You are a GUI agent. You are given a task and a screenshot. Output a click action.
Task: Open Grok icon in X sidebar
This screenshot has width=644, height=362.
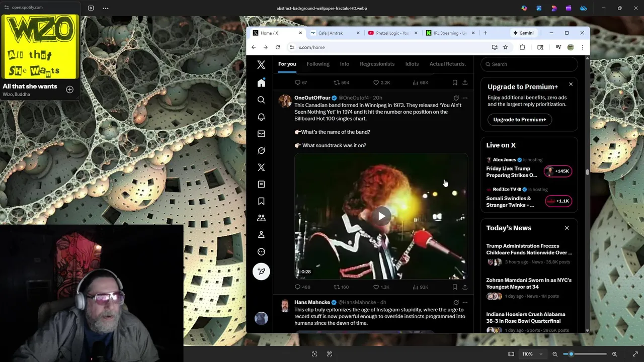pyautogui.click(x=261, y=150)
